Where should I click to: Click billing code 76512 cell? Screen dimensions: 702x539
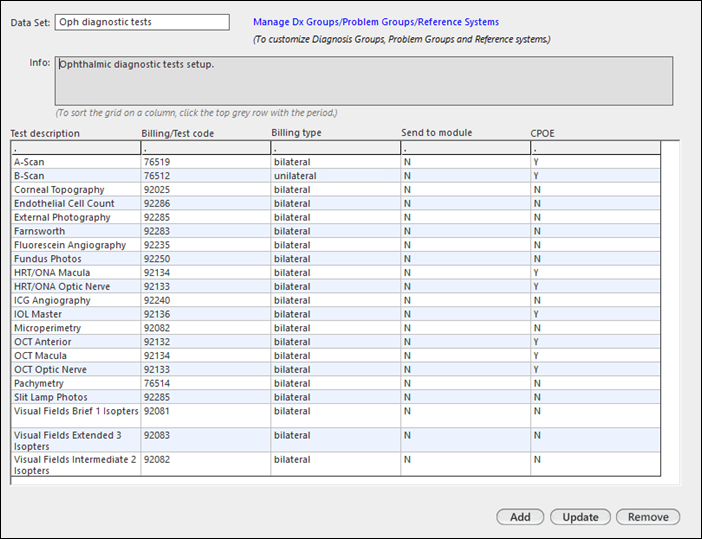(205, 176)
